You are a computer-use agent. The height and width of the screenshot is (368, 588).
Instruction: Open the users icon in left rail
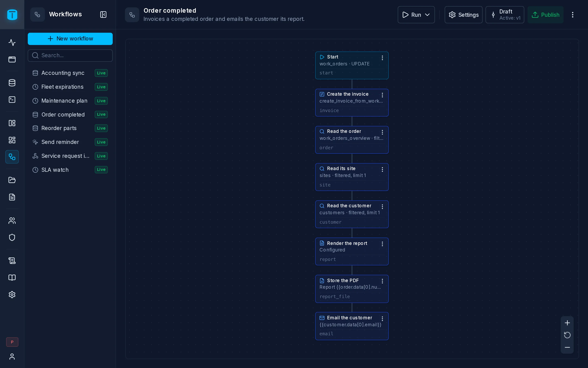coord(12,221)
